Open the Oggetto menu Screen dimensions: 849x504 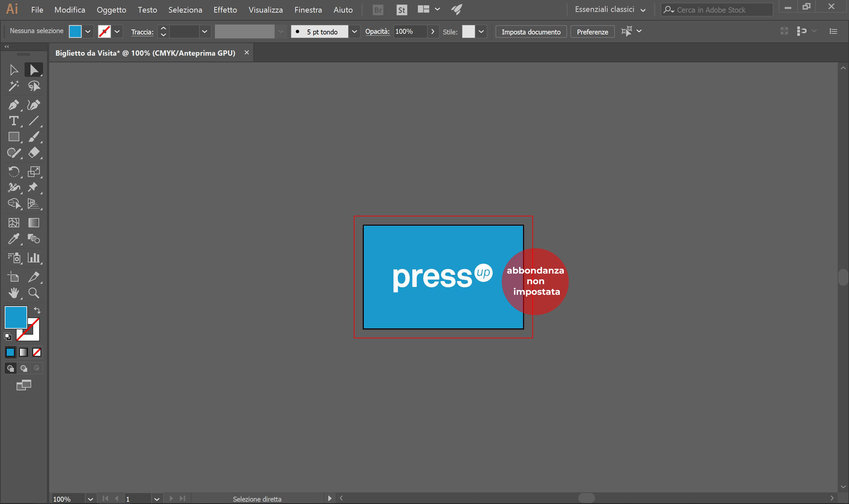[111, 10]
